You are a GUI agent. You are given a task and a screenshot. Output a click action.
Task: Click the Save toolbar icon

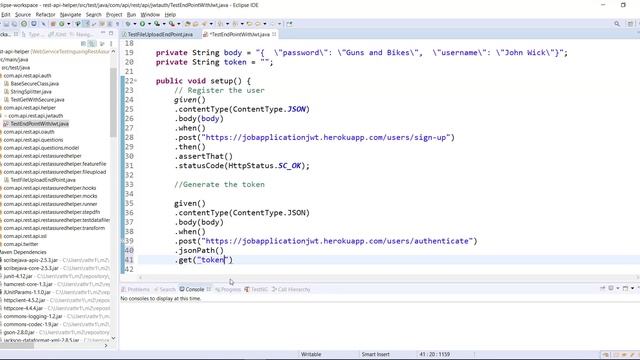[x=7, y=24]
